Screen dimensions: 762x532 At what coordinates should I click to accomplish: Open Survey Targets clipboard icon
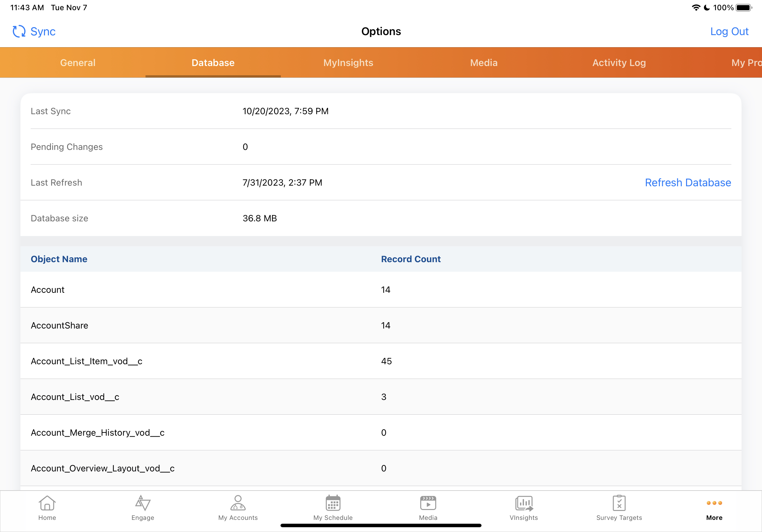(619, 503)
